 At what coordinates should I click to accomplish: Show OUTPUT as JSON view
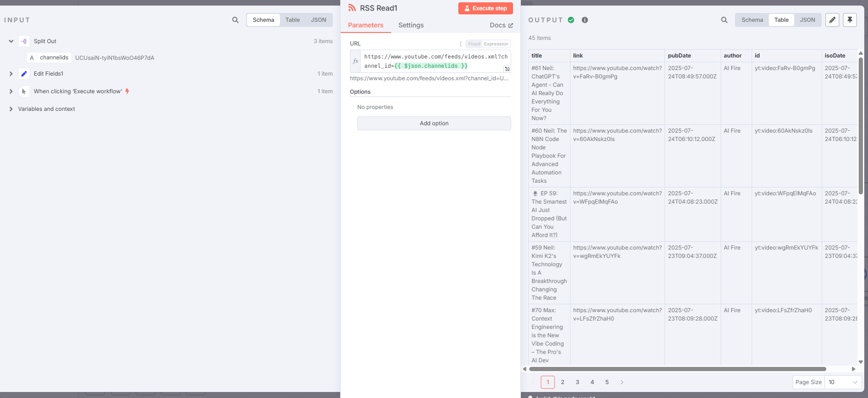tap(807, 20)
